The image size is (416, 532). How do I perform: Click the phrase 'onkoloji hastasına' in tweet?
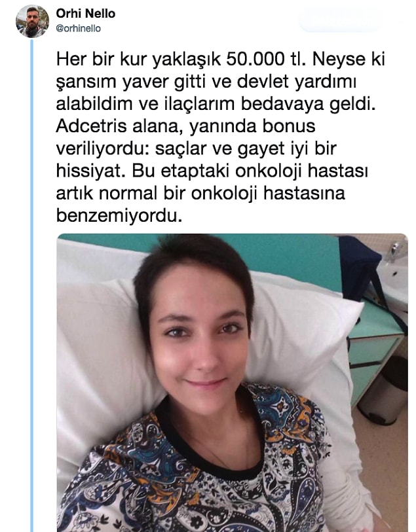[x=268, y=193]
